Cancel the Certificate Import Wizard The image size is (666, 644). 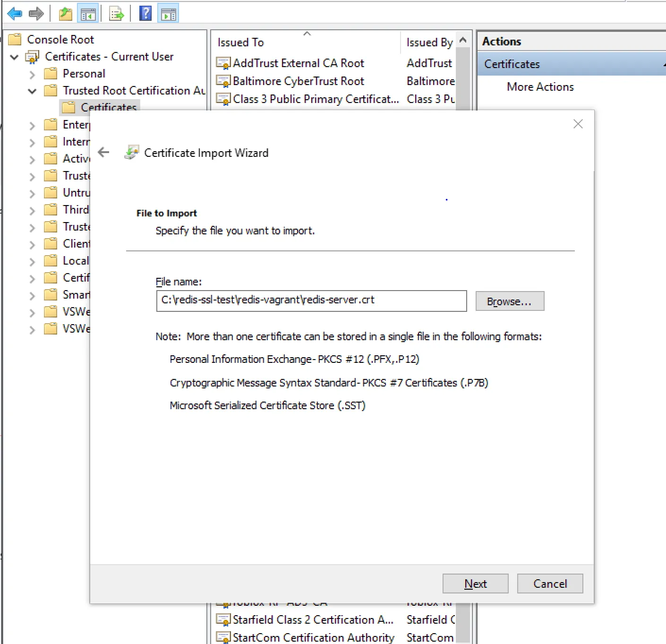pyautogui.click(x=549, y=584)
